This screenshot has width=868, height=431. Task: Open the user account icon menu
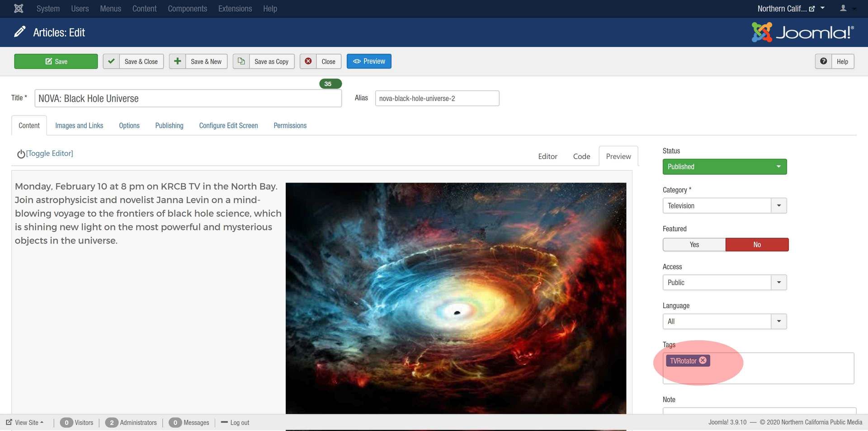click(844, 9)
